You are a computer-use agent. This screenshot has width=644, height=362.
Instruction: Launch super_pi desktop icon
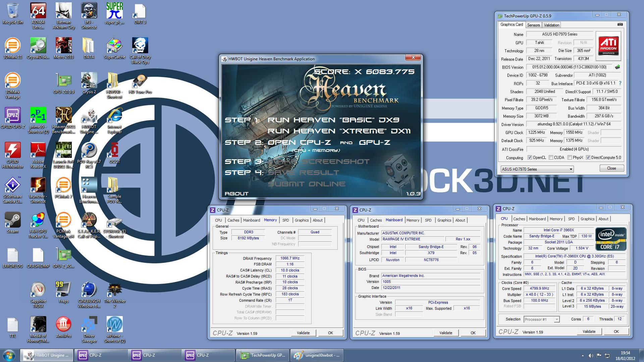click(114, 14)
